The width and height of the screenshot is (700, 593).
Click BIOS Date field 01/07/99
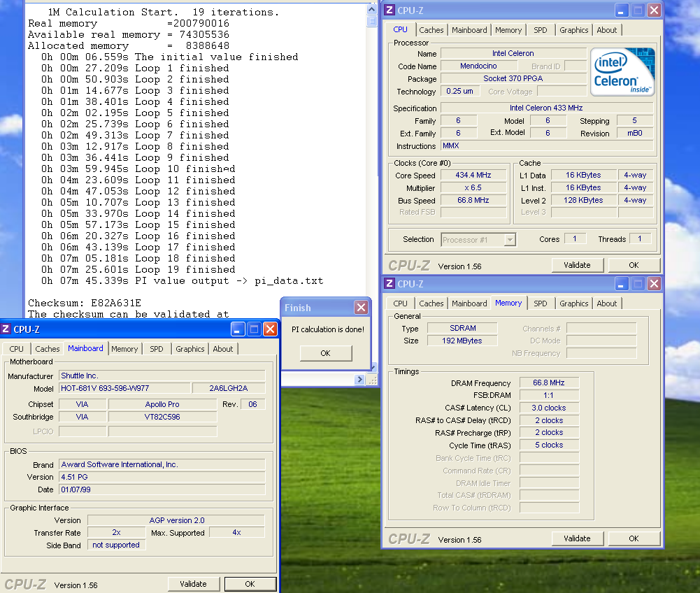[162, 490]
